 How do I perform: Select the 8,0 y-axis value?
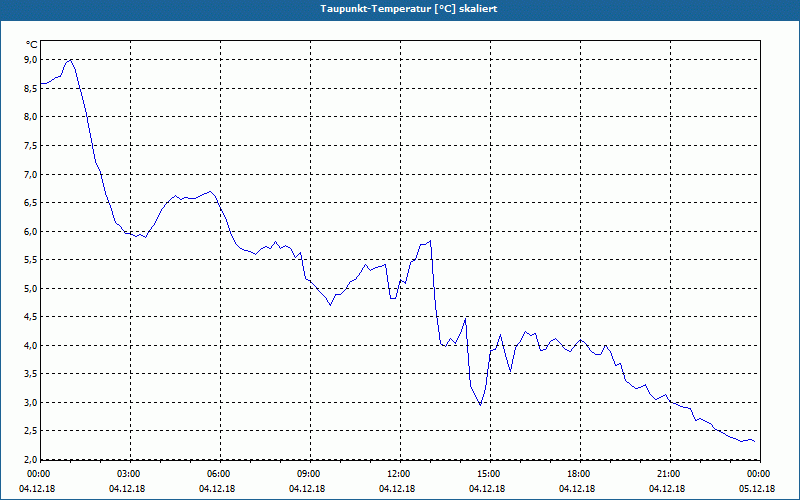pyautogui.click(x=31, y=117)
